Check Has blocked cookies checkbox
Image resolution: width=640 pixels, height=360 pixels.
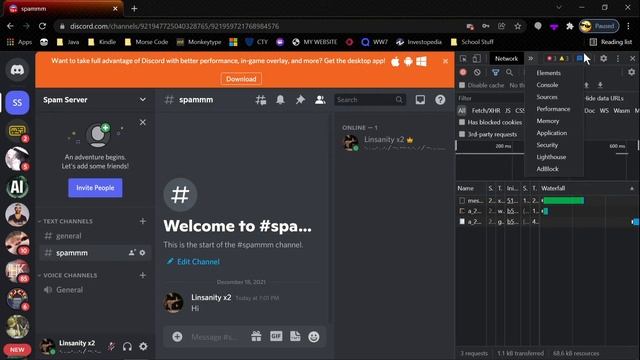[462, 122]
